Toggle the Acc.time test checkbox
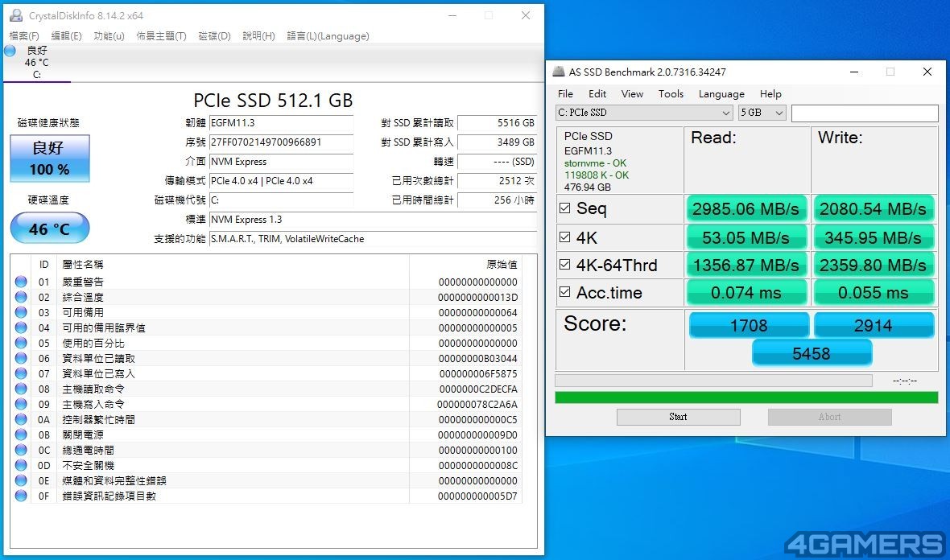Screen dimensions: 950x560 (x=564, y=292)
